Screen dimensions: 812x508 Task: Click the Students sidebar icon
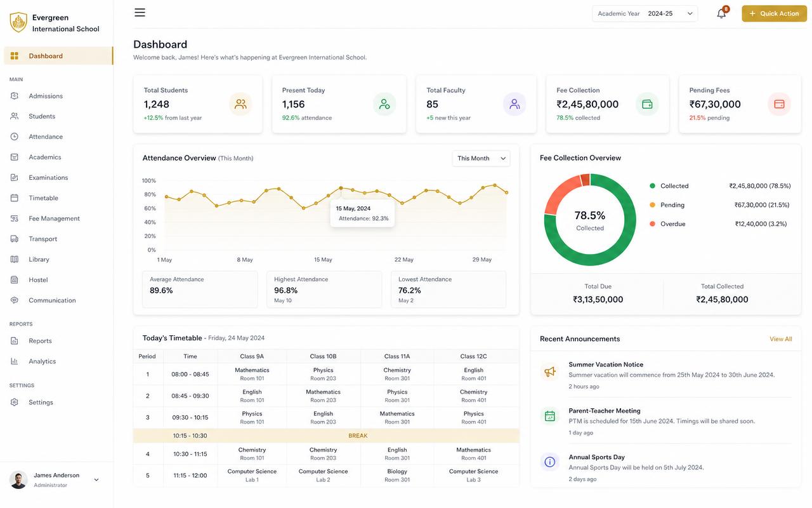pyautogui.click(x=15, y=116)
